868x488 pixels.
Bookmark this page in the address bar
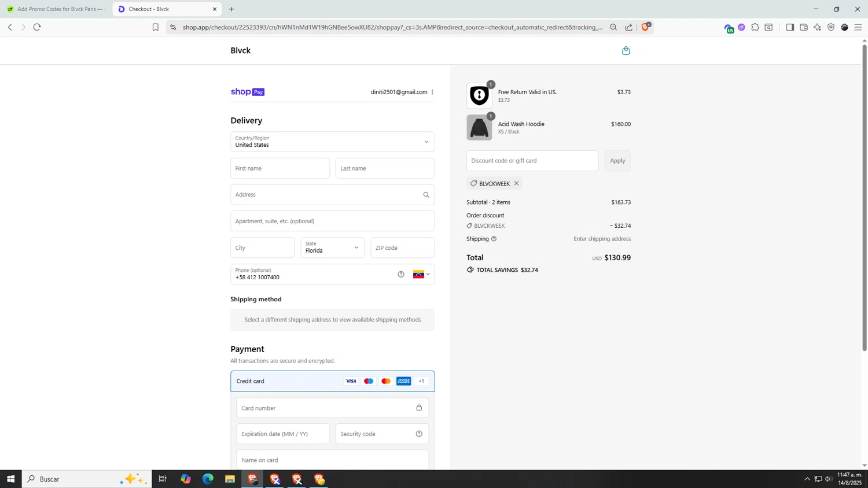155,27
